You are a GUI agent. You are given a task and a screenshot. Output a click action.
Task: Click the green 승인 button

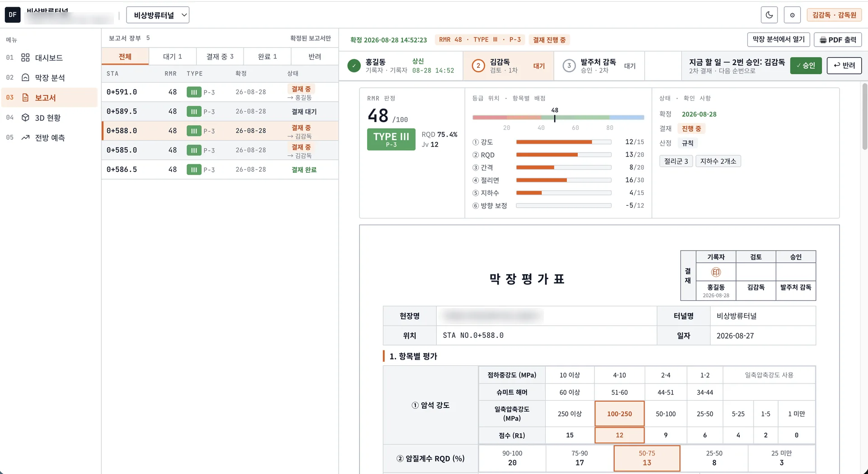tap(806, 66)
